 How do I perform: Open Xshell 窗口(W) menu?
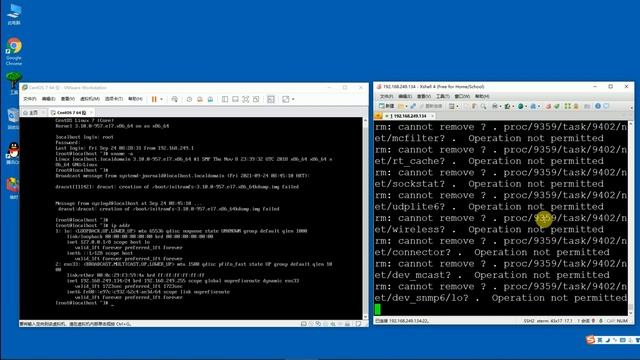(x=462, y=96)
